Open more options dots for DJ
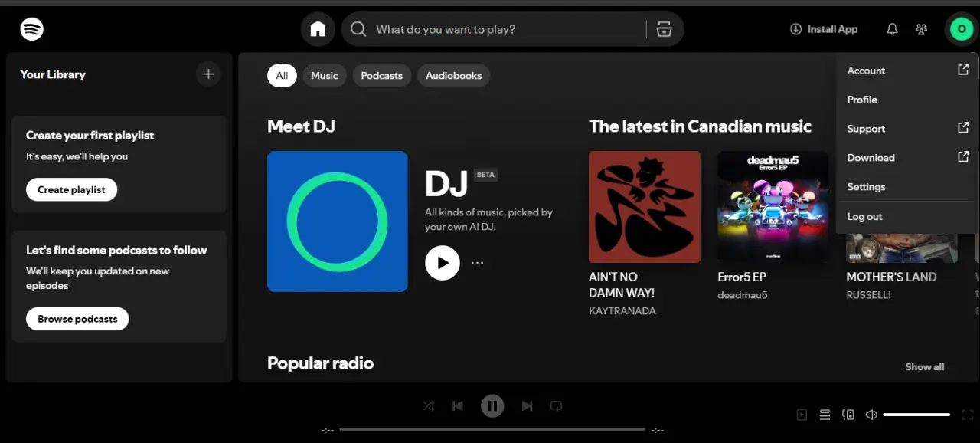980x443 pixels. click(x=477, y=263)
